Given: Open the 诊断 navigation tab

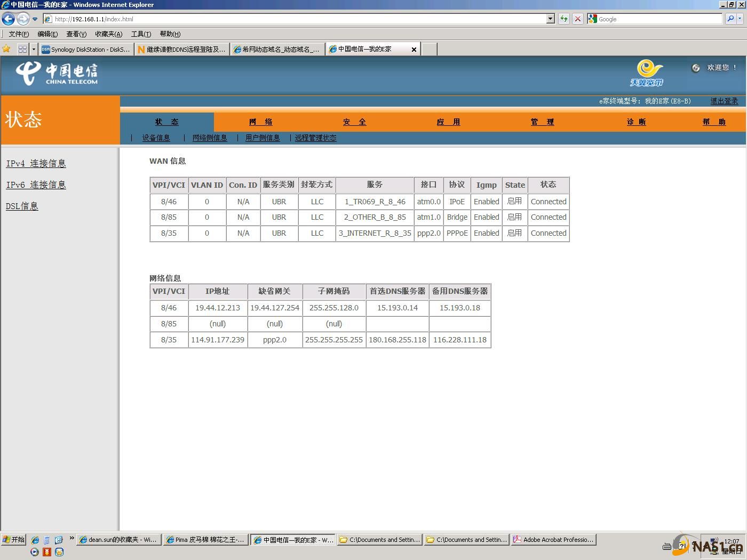Looking at the screenshot, I should [637, 122].
